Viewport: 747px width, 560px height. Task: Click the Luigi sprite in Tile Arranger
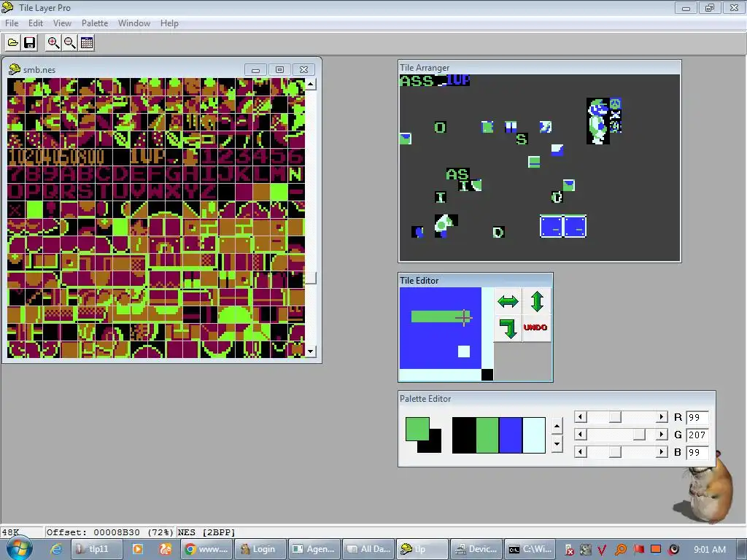click(598, 121)
